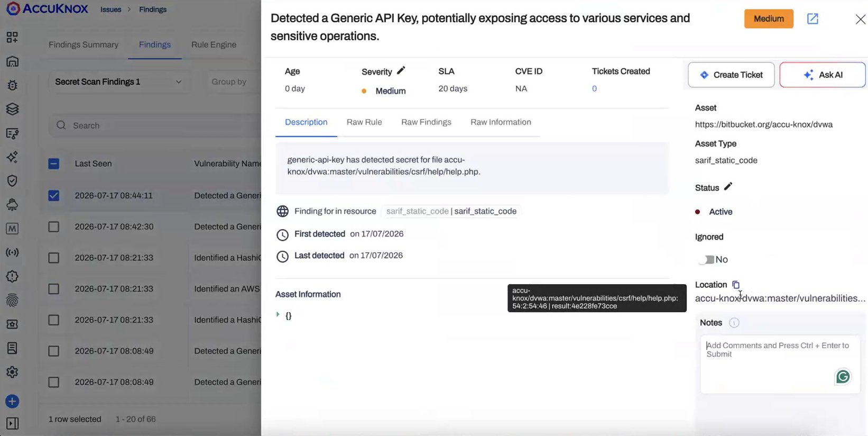
Task: Click the asset URL bitbucket.org/accu-knox/dvwa
Action: pos(763,124)
